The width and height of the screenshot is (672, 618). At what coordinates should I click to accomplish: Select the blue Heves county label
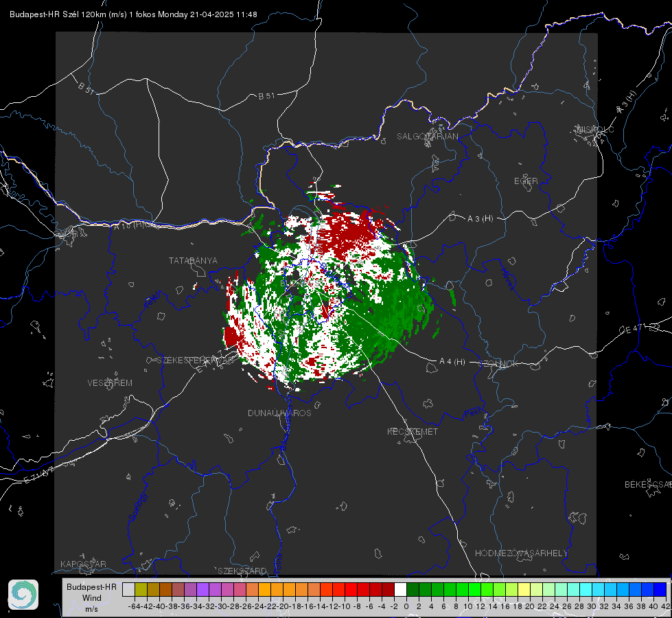point(507,279)
